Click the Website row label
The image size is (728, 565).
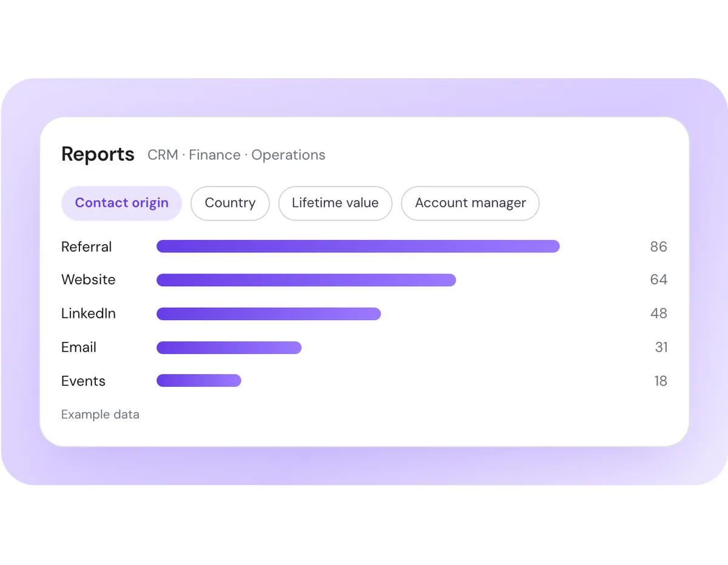pyautogui.click(x=88, y=279)
